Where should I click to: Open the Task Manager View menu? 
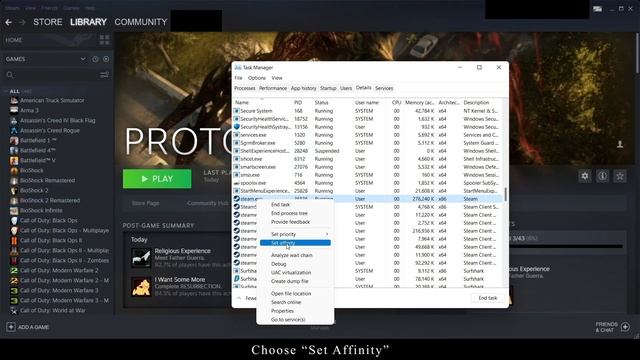pos(277,78)
